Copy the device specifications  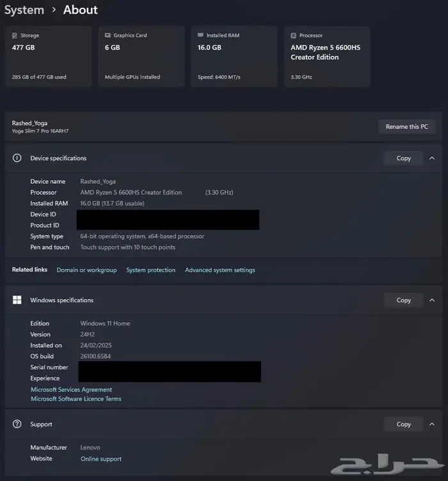pyautogui.click(x=403, y=158)
